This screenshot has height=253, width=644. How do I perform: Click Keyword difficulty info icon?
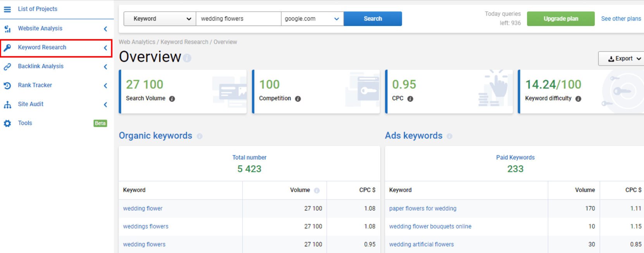(578, 99)
